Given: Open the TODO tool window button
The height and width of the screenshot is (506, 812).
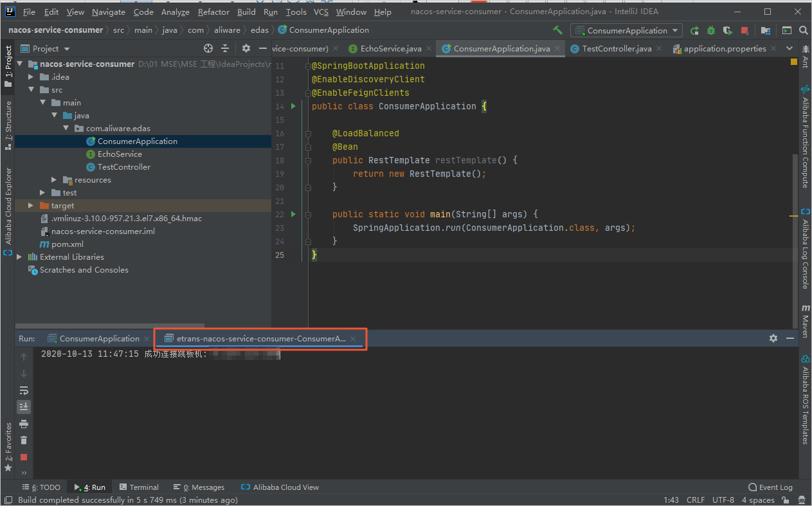Looking at the screenshot, I should coord(41,487).
